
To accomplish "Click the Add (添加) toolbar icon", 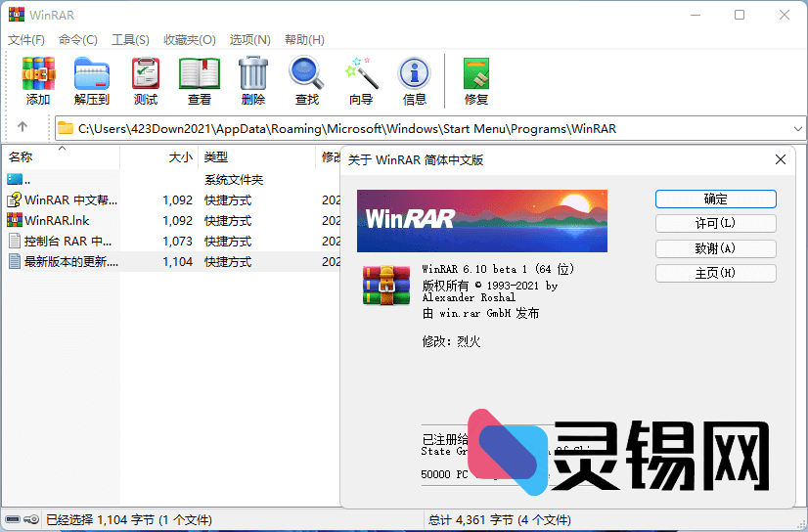I will pyautogui.click(x=38, y=81).
